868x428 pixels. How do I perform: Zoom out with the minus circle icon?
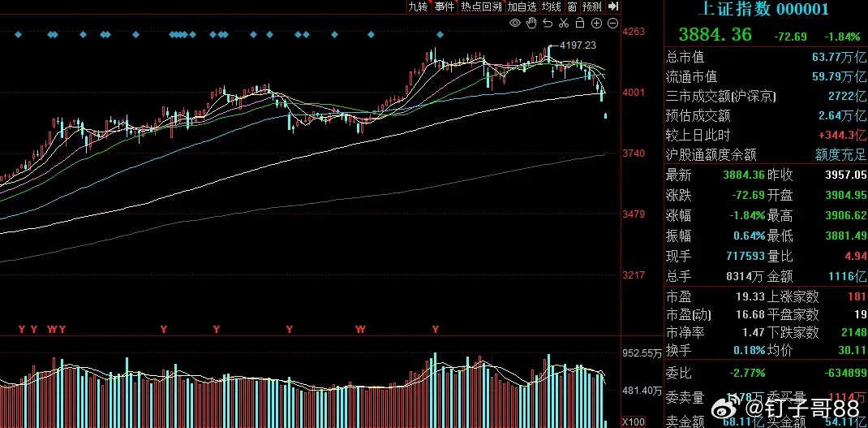point(612,23)
